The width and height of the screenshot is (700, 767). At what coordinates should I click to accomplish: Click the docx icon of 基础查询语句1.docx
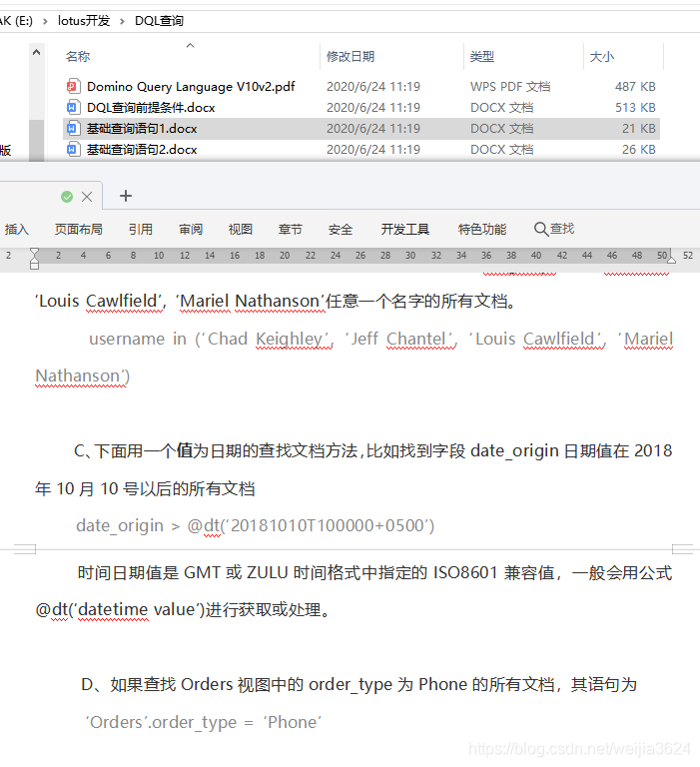coord(73,128)
